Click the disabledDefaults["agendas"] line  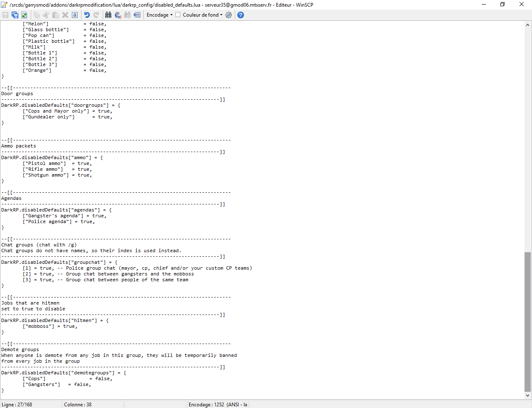click(57, 210)
